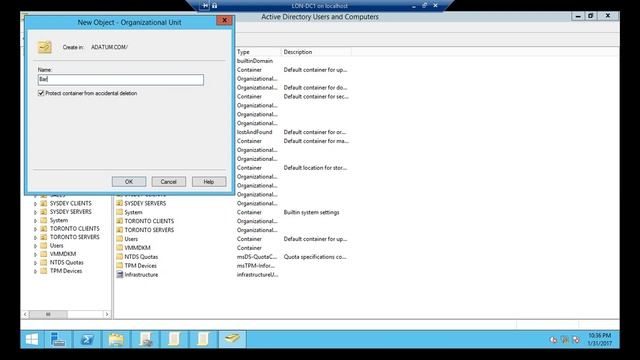Click TORONTO CLIENTS OU icon in details list
Viewport: 640px width, 360px height.
(120, 221)
